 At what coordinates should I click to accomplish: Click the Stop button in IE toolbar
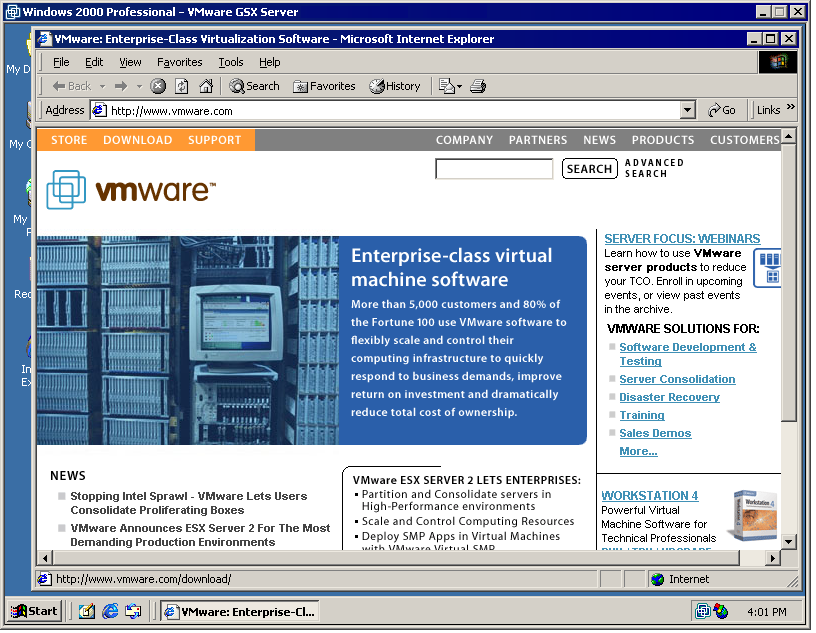158,86
